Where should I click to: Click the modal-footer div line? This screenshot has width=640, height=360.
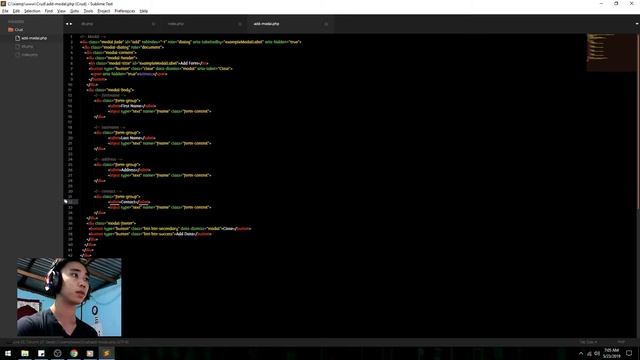point(112,223)
